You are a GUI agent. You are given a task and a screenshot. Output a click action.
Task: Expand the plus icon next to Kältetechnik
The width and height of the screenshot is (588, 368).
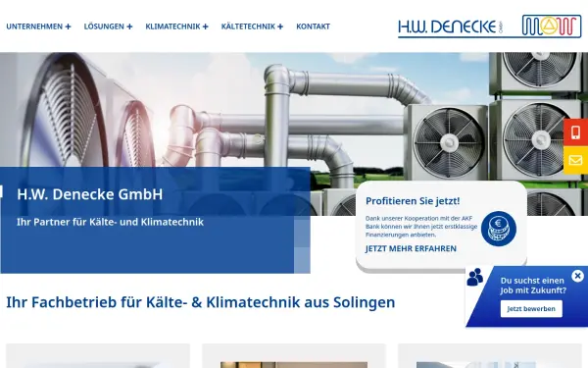pyautogui.click(x=280, y=26)
